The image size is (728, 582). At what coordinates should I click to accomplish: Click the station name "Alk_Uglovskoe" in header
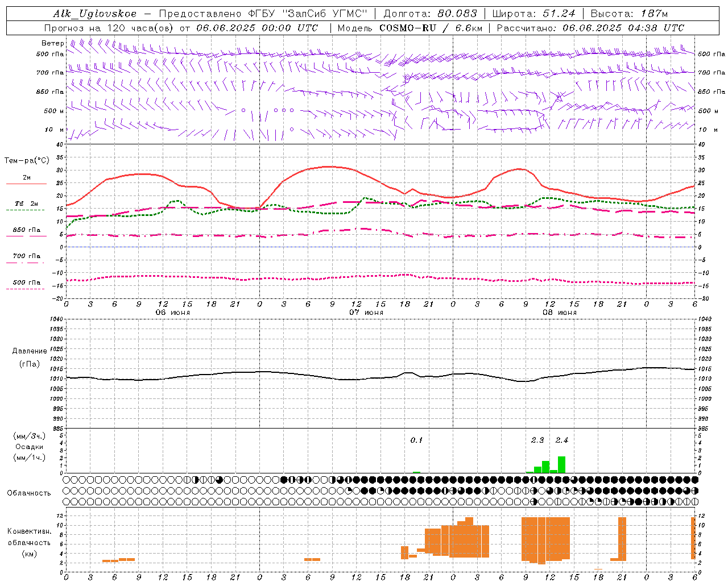[95, 14]
